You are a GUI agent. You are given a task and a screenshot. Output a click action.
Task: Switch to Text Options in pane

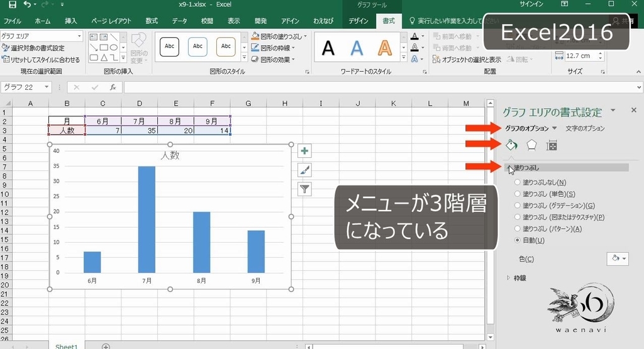coord(585,128)
